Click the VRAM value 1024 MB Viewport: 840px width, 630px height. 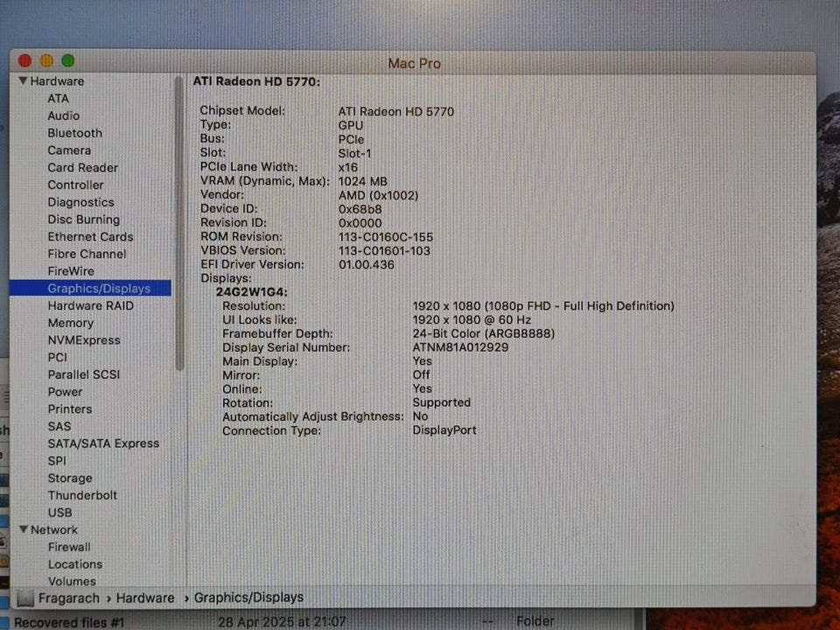[x=362, y=181]
